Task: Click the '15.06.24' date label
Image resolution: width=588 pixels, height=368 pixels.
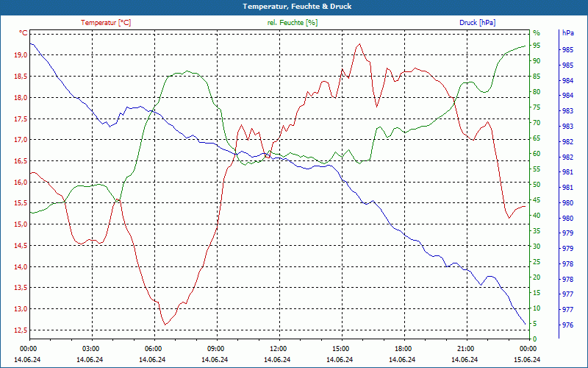Action: click(527, 359)
